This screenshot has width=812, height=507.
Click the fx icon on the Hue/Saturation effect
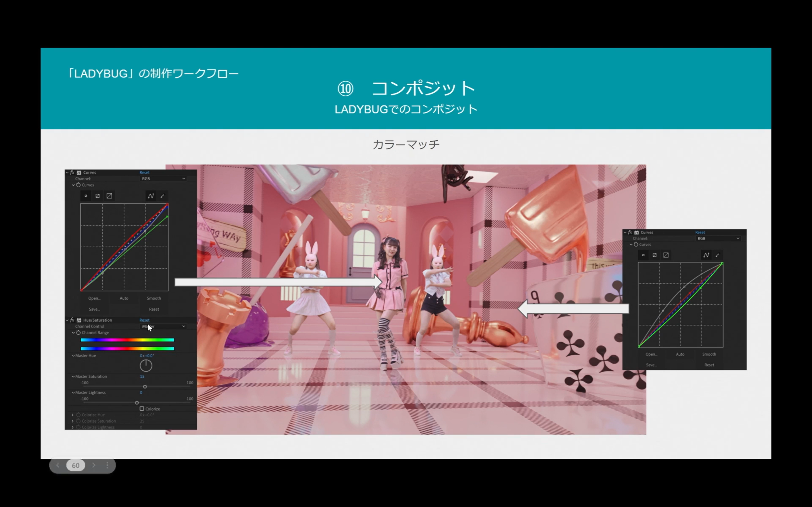click(x=72, y=320)
